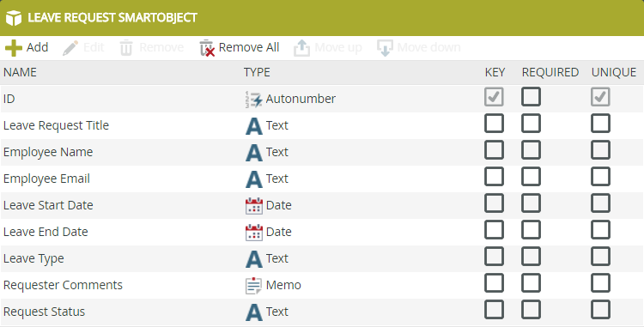Click the Move down label

[428, 47]
